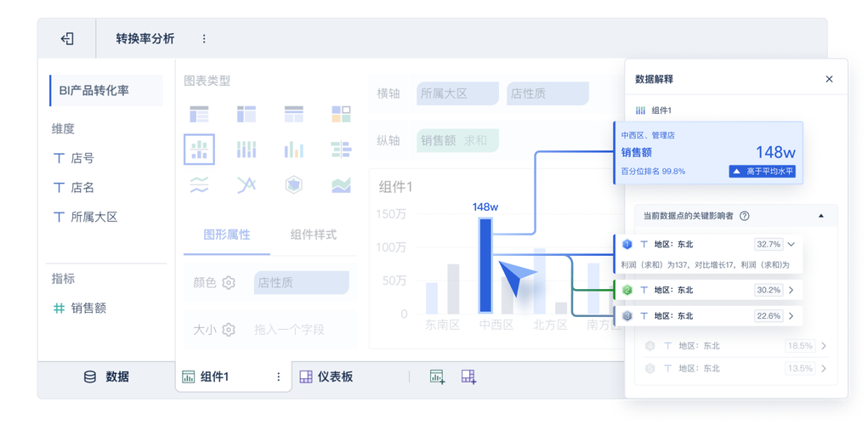Open settings gear next to 大小

(x=229, y=330)
